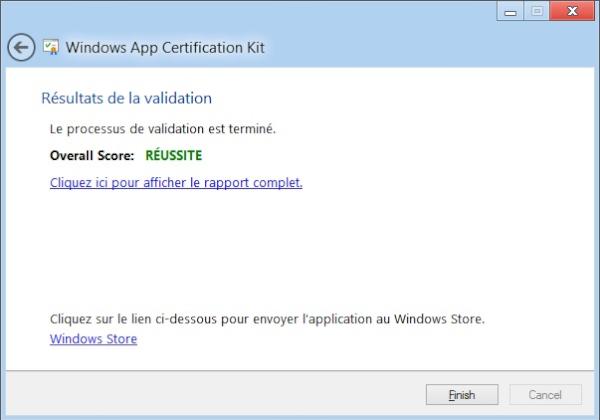Screen dimensions: 600x420
Task: Click the Finish button
Action: (x=462, y=394)
